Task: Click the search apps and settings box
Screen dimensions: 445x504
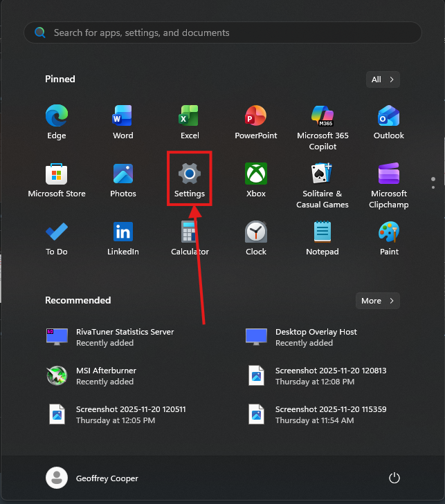Action: pos(223,32)
